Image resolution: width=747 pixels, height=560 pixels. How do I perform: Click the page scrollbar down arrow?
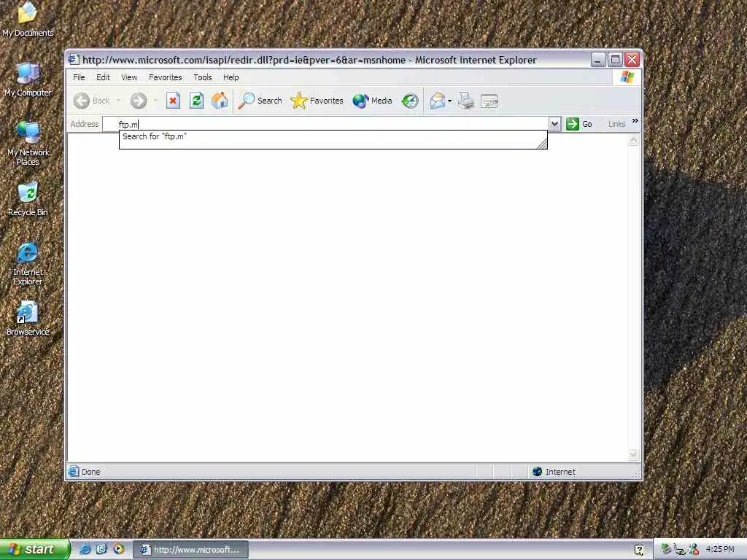[633, 454]
